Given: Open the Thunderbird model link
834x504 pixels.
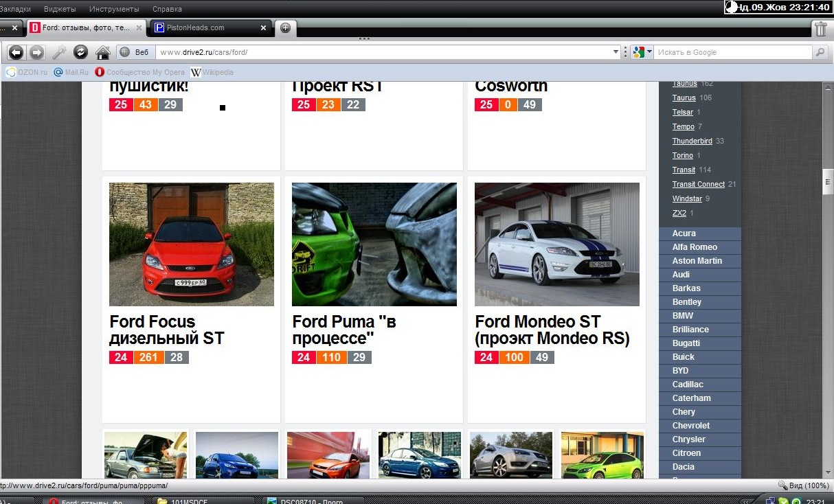Looking at the screenshot, I should coord(692,141).
